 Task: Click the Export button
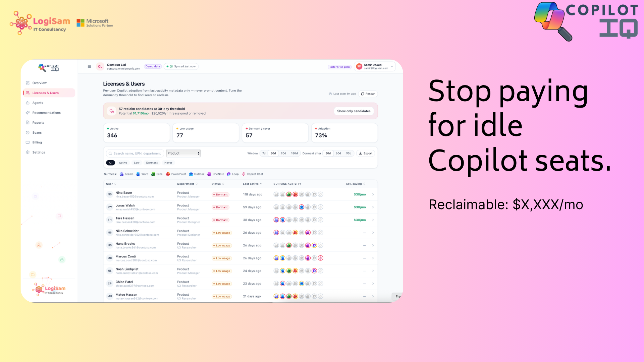coord(366,153)
